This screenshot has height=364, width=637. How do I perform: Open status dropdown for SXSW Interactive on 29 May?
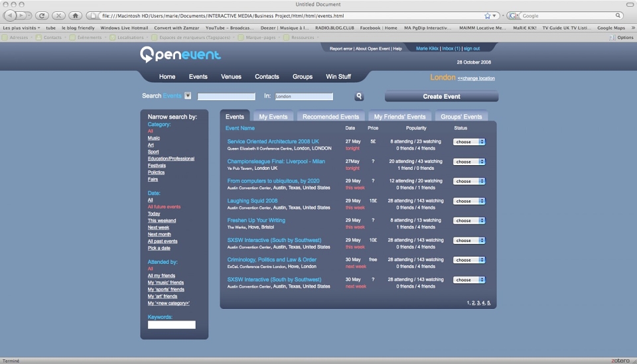pos(469,240)
